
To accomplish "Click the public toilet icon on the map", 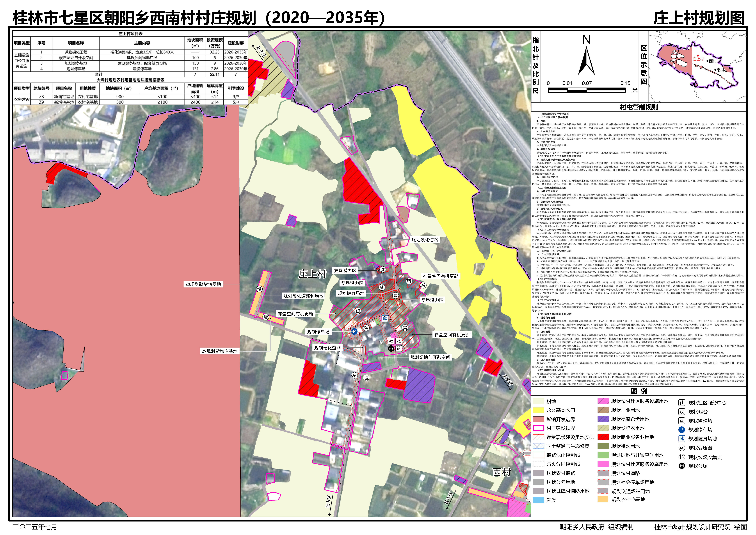I will [x=391, y=348].
